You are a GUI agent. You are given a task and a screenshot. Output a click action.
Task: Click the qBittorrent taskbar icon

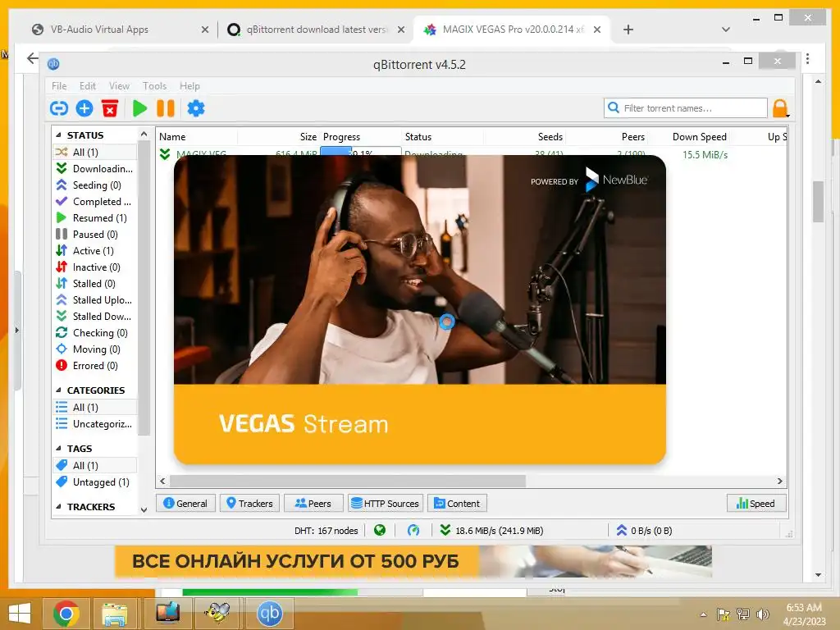(269, 614)
